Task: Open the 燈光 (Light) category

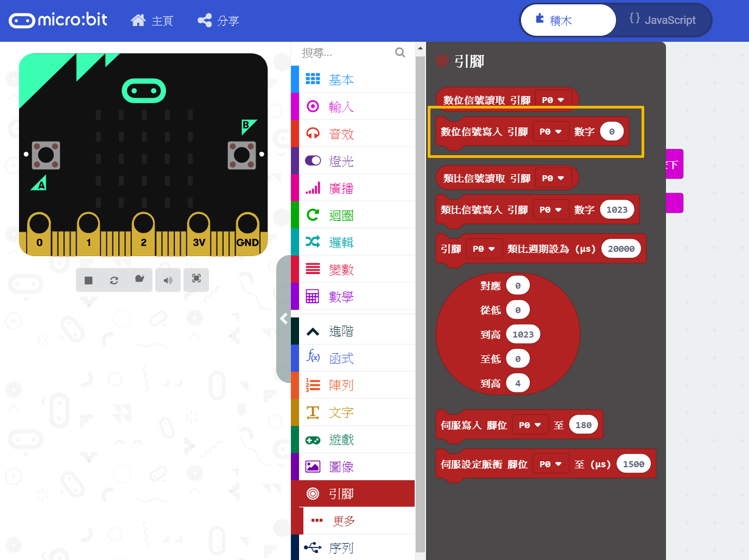Action: 341,160
